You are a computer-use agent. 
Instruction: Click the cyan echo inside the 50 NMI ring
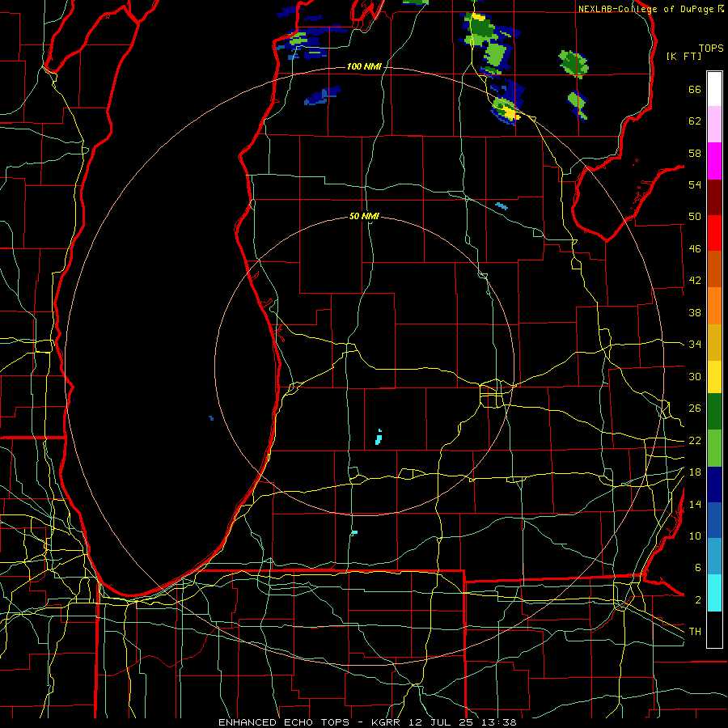point(379,437)
